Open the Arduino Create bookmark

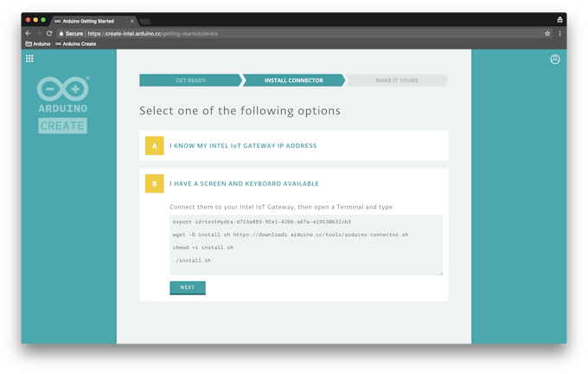pos(76,44)
